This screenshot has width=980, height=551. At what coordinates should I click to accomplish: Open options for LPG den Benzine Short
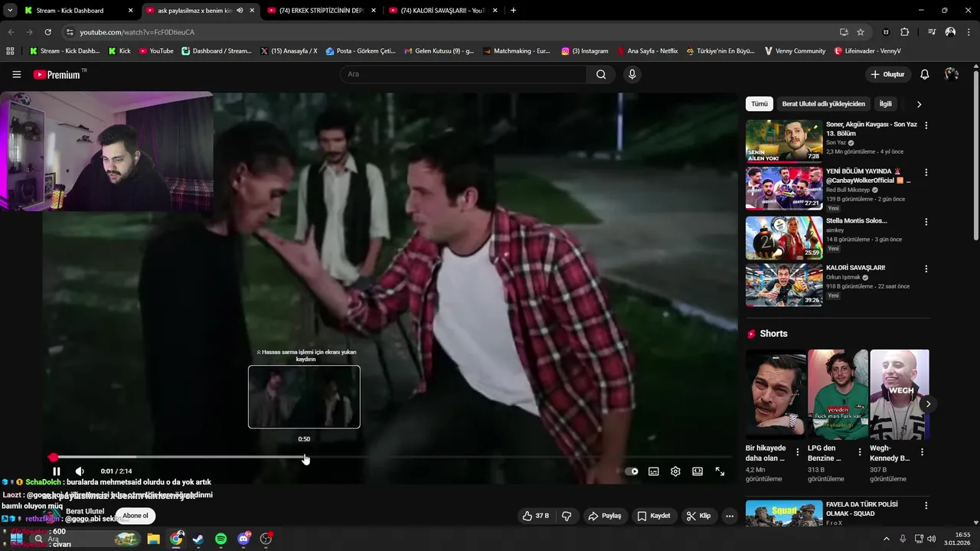point(860,452)
